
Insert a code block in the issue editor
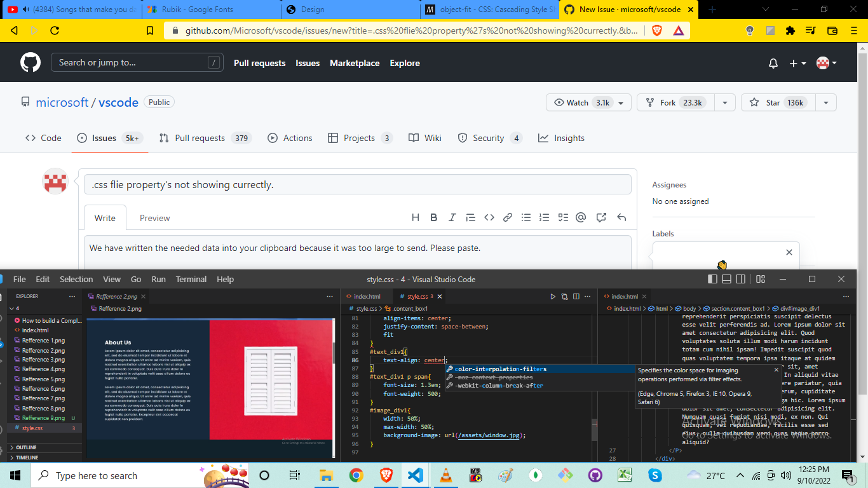[x=489, y=217]
